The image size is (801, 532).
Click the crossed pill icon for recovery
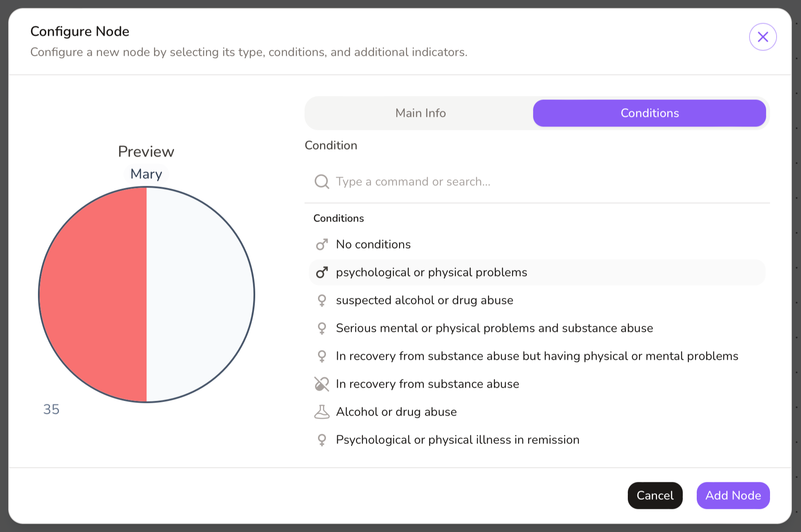tap(322, 384)
